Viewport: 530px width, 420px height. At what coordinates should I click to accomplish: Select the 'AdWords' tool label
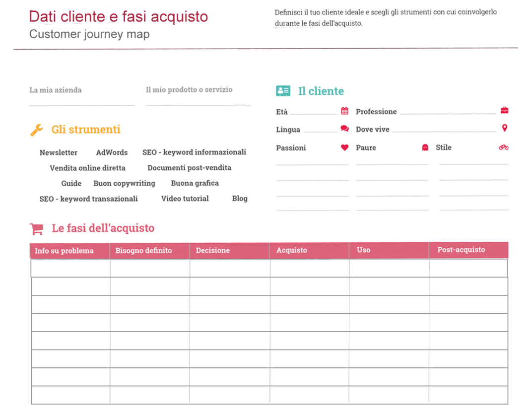[112, 152]
